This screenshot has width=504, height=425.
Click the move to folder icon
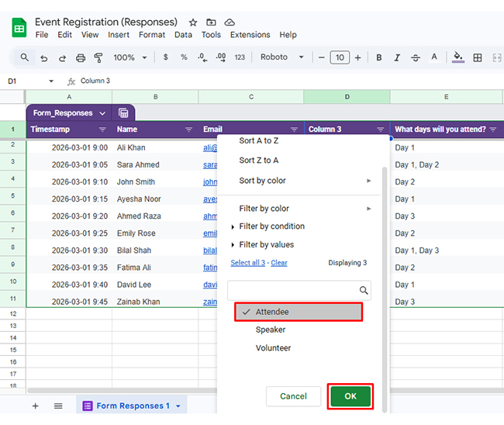[211, 22]
